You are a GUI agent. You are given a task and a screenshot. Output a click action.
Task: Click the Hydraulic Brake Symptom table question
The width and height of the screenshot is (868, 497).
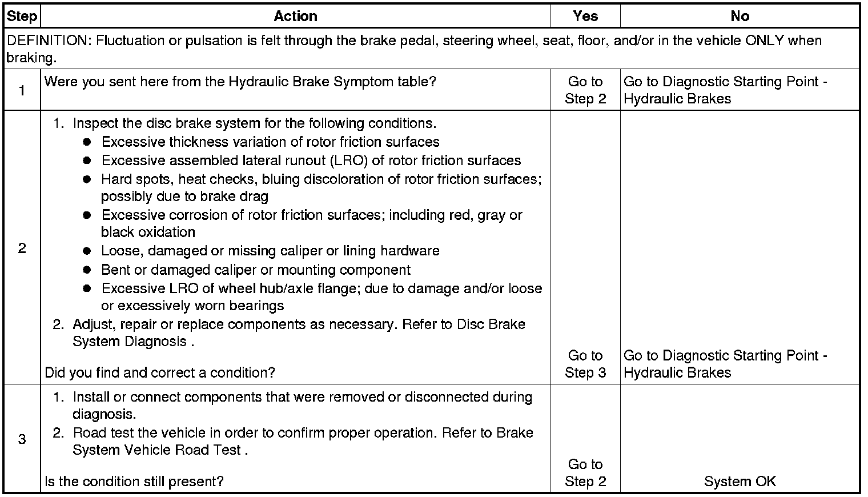coord(240,82)
